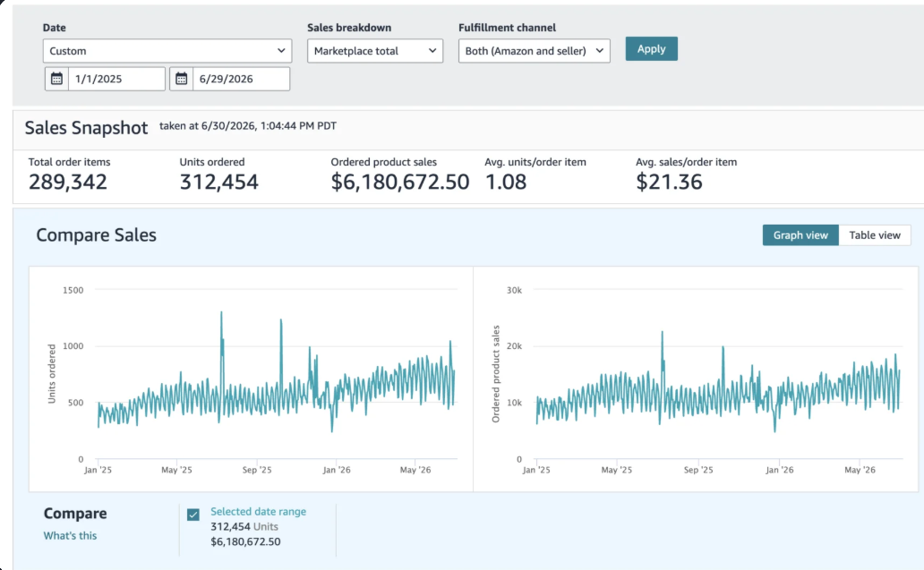Open the start date calendar icon
924x570 pixels.
tap(56, 79)
